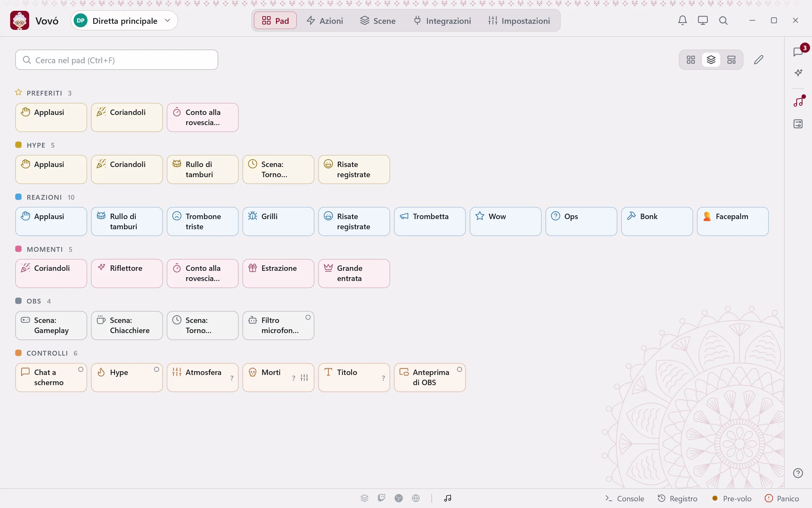Open the Impostazioni tab
This screenshot has height=508, width=812.
(x=519, y=21)
